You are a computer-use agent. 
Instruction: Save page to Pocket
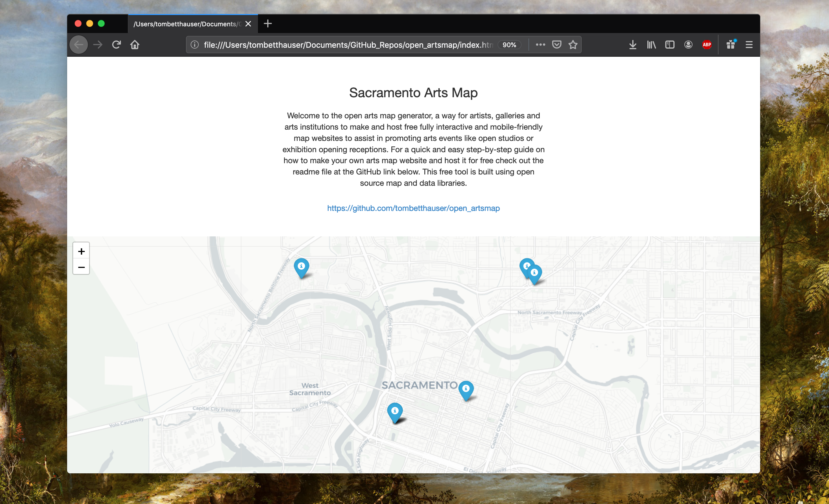[x=557, y=45]
